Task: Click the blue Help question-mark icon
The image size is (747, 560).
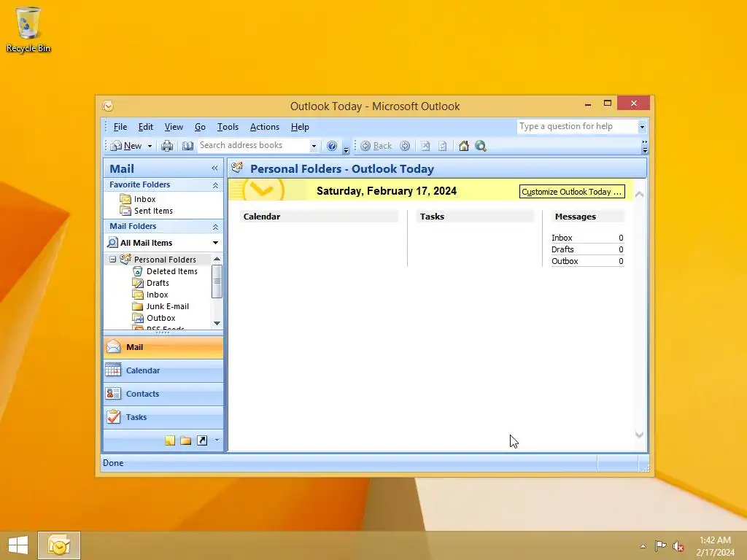Action: [x=332, y=146]
